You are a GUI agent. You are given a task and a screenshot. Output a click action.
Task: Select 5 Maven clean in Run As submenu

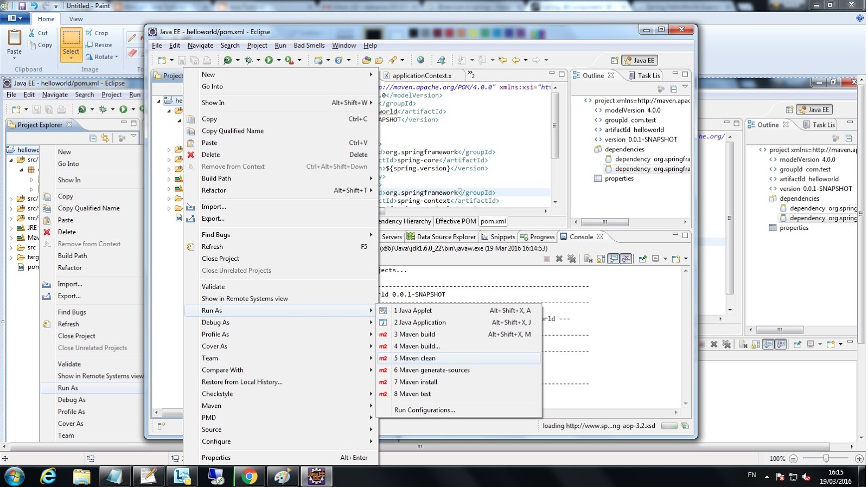pyautogui.click(x=459, y=358)
